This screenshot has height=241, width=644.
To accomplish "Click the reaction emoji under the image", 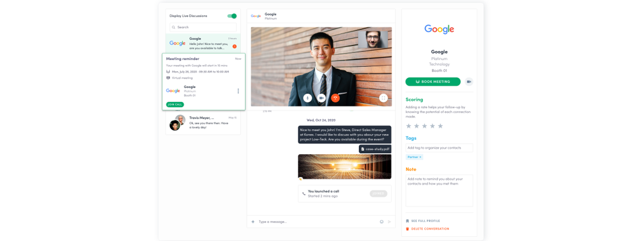I will click(x=300, y=179).
